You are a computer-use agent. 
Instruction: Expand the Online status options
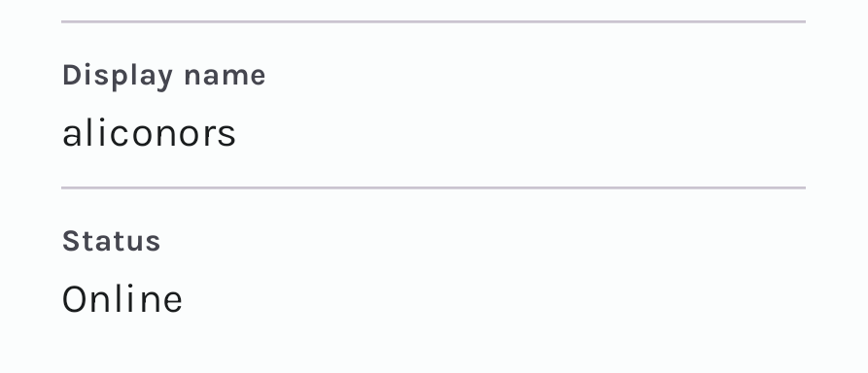coord(122,299)
